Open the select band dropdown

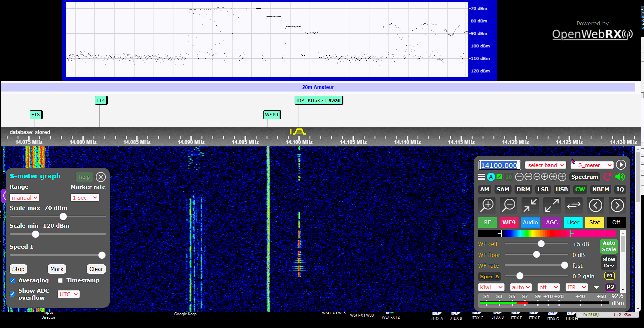[546, 165]
